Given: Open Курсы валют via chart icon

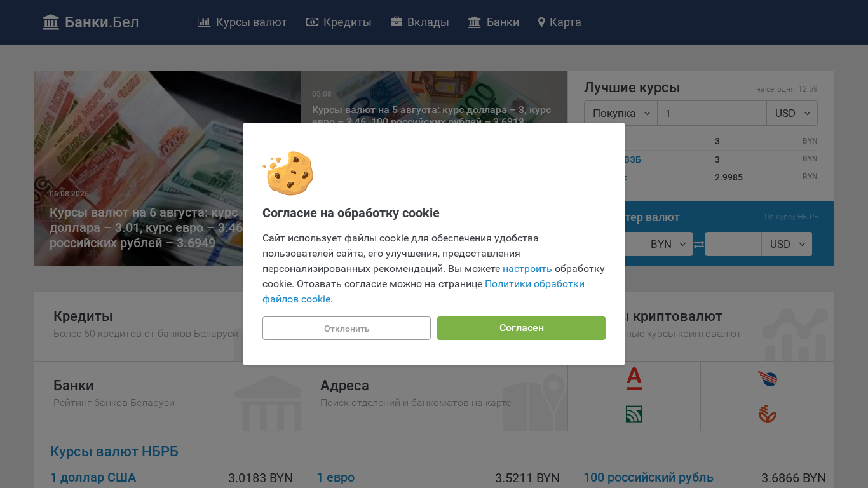Looking at the screenshot, I should 204,22.
